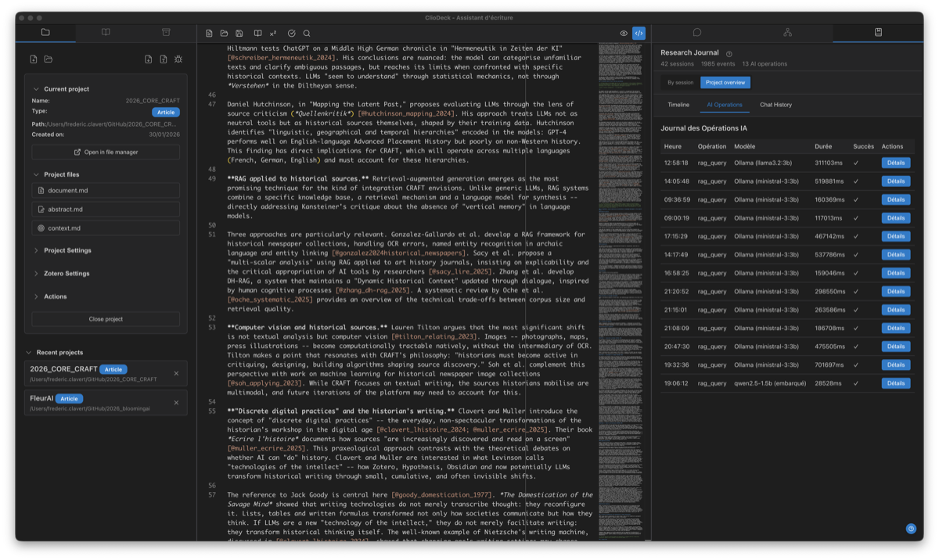Click the '701697ms' duration cell

point(829,365)
